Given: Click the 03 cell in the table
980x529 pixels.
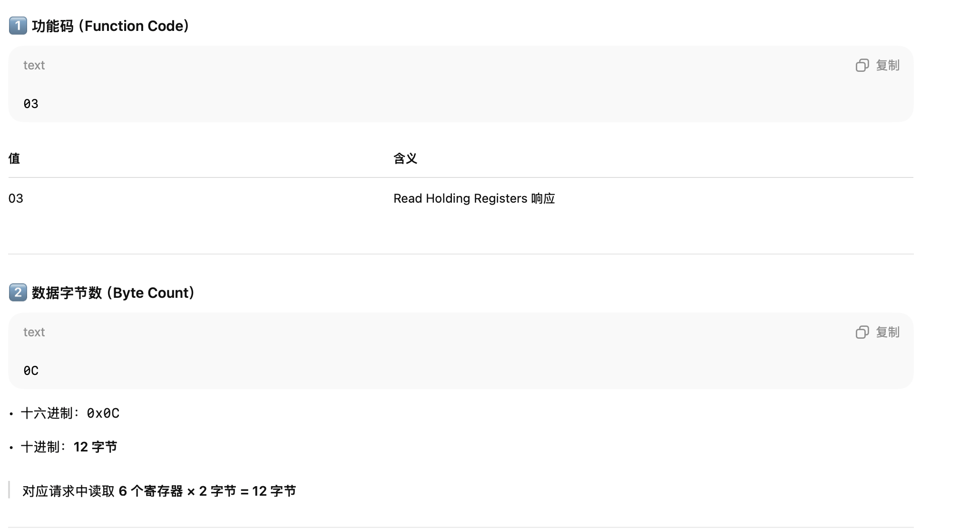Looking at the screenshot, I should (x=16, y=198).
